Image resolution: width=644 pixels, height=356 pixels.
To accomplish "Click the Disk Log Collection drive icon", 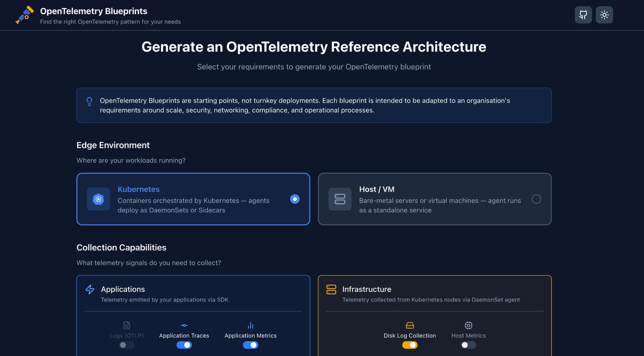I will point(409,326).
